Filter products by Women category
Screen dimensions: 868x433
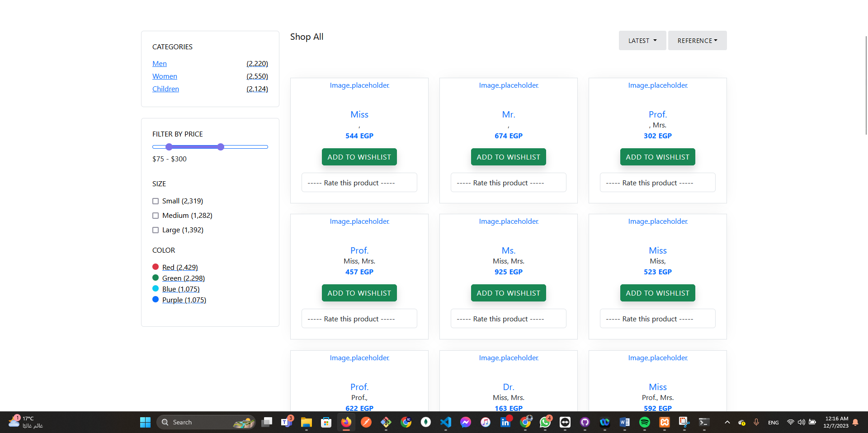click(x=165, y=76)
